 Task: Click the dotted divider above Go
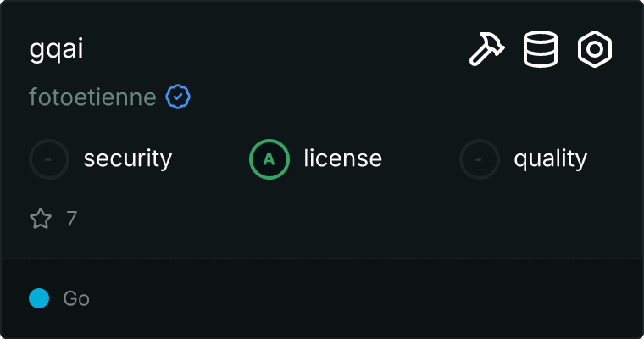(x=322, y=258)
